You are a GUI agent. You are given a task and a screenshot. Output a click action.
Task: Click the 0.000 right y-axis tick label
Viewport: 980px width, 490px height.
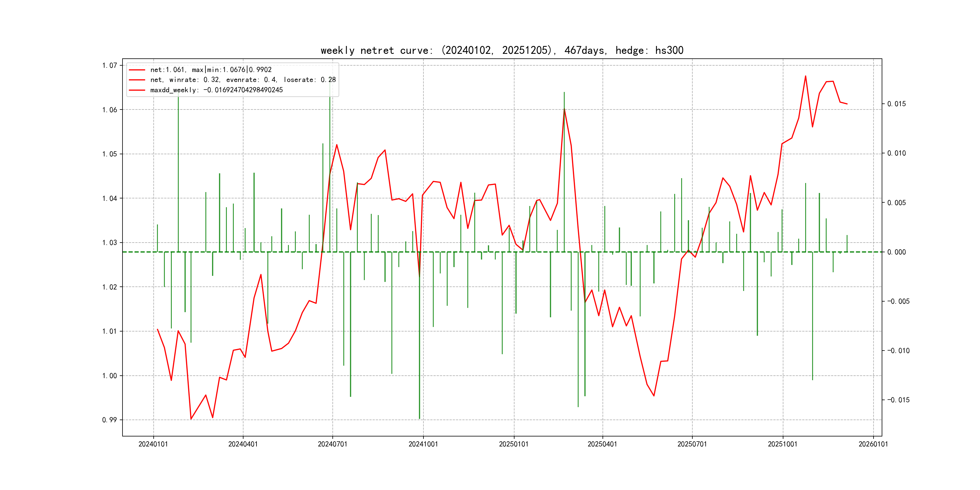[x=897, y=252]
